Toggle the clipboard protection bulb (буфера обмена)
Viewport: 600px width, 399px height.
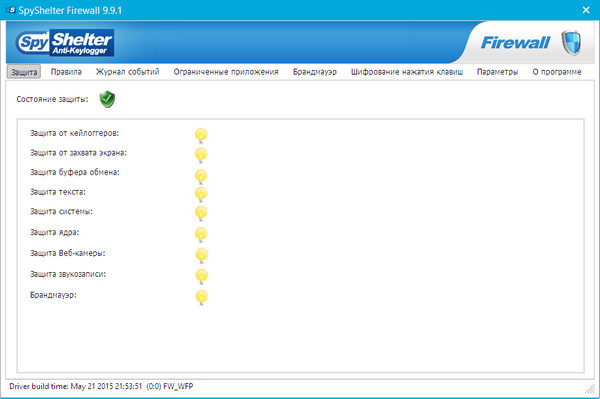coord(201,176)
